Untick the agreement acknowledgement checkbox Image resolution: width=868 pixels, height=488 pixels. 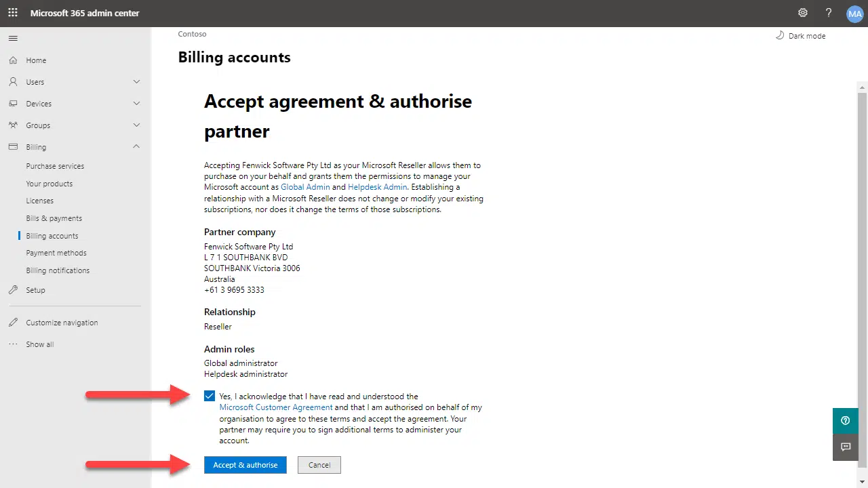pos(210,396)
